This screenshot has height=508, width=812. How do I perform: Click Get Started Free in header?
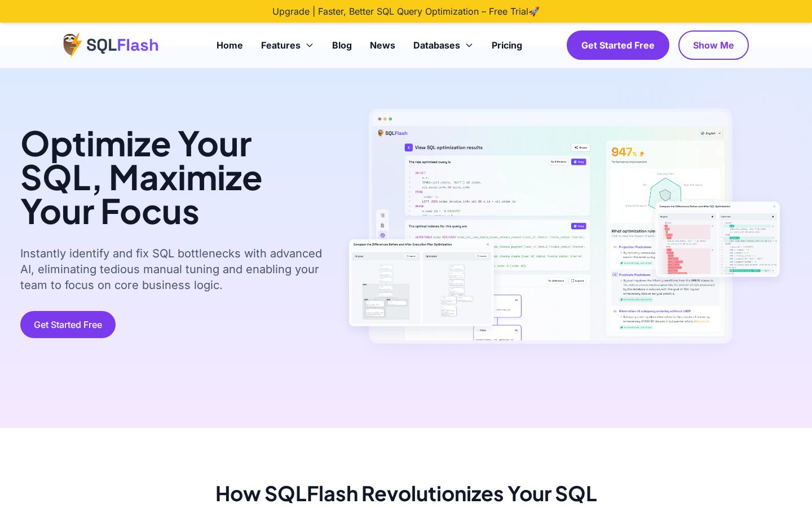618,45
